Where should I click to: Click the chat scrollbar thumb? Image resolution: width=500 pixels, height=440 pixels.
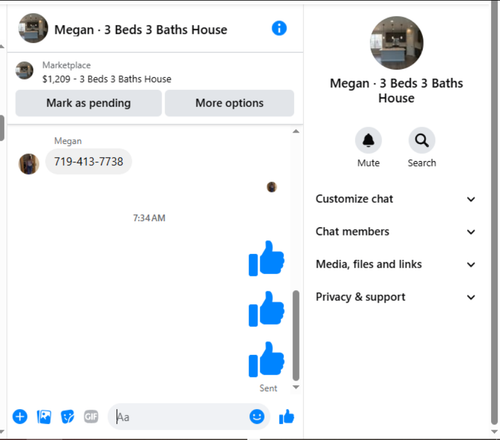[x=296, y=335]
